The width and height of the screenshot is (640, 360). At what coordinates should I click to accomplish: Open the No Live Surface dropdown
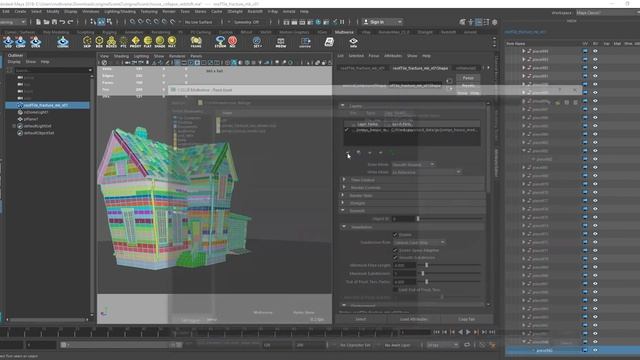pyautogui.click(x=199, y=22)
